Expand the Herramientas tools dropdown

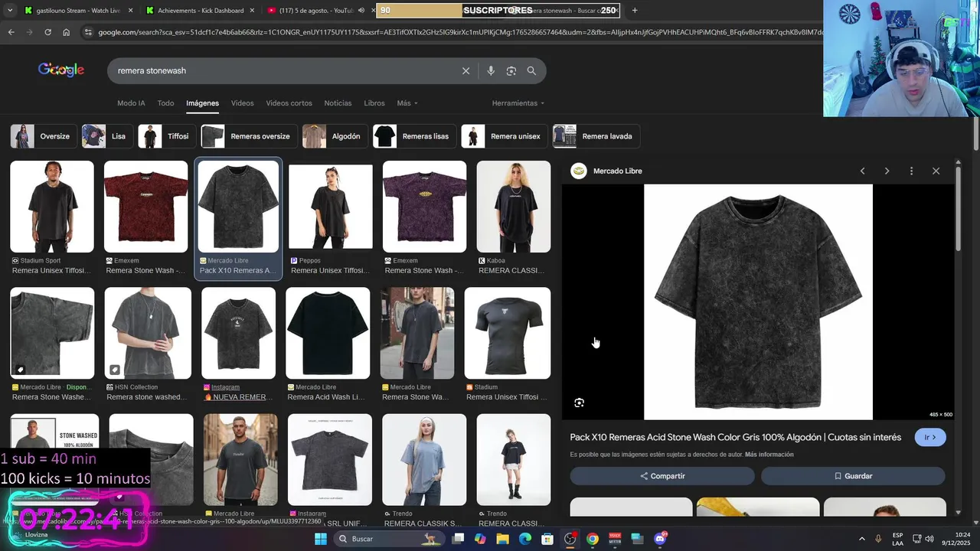[518, 103]
